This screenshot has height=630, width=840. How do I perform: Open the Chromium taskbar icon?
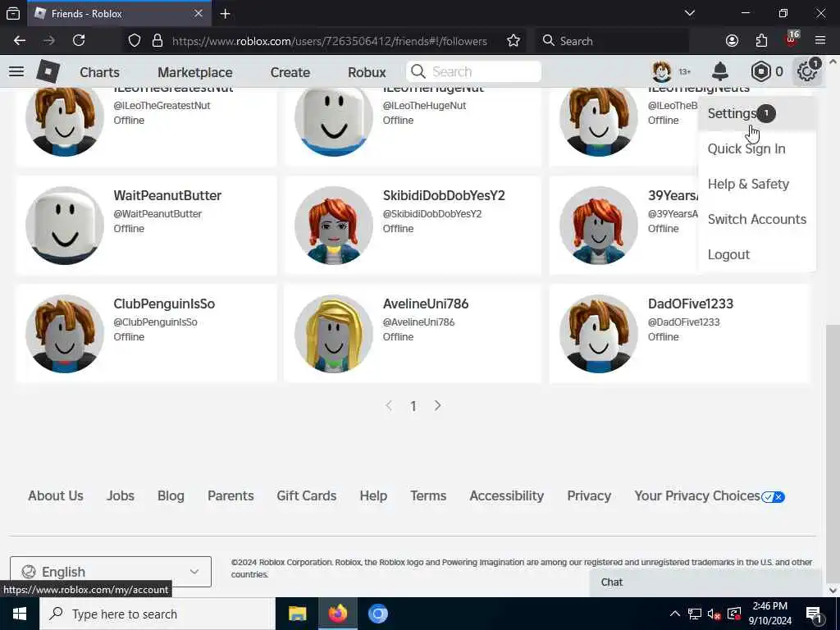coord(377,614)
